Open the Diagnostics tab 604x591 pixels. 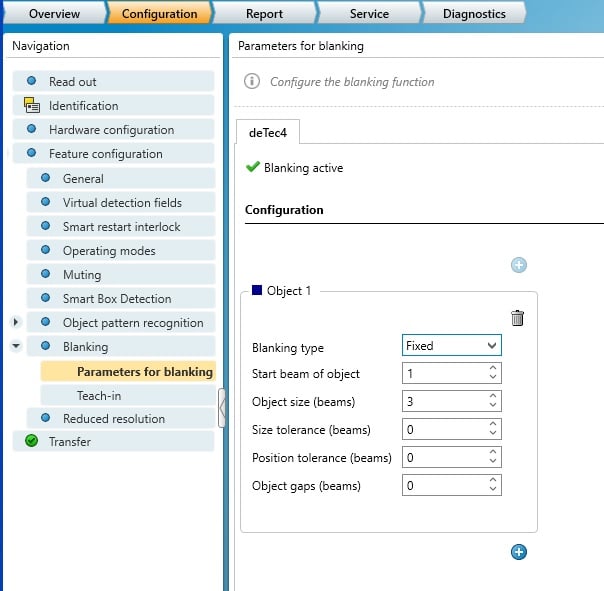[474, 13]
